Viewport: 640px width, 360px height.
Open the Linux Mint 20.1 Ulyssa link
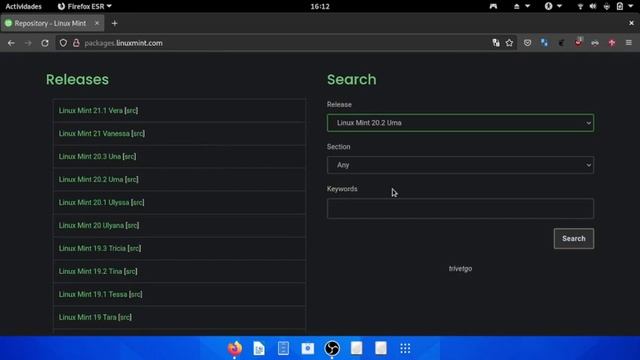(x=94, y=202)
